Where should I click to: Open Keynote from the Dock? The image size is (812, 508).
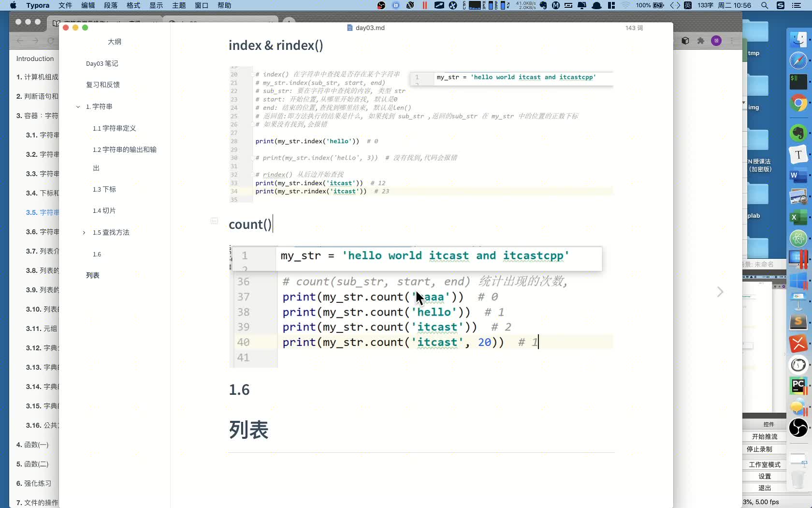click(x=798, y=301)
